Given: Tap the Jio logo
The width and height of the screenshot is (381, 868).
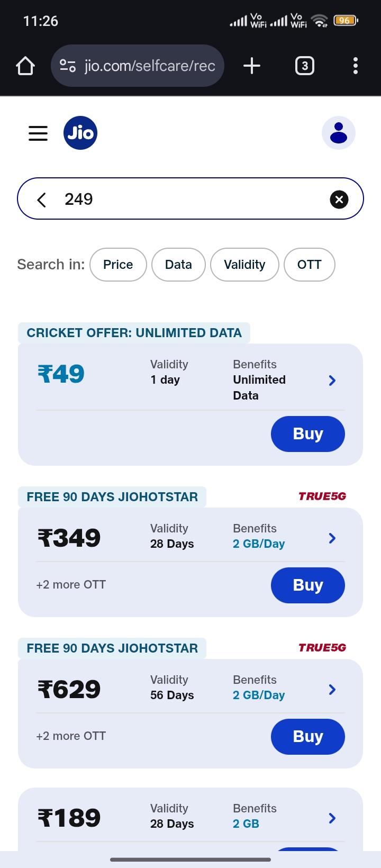Looking at the screenshot, I should 80,133.
